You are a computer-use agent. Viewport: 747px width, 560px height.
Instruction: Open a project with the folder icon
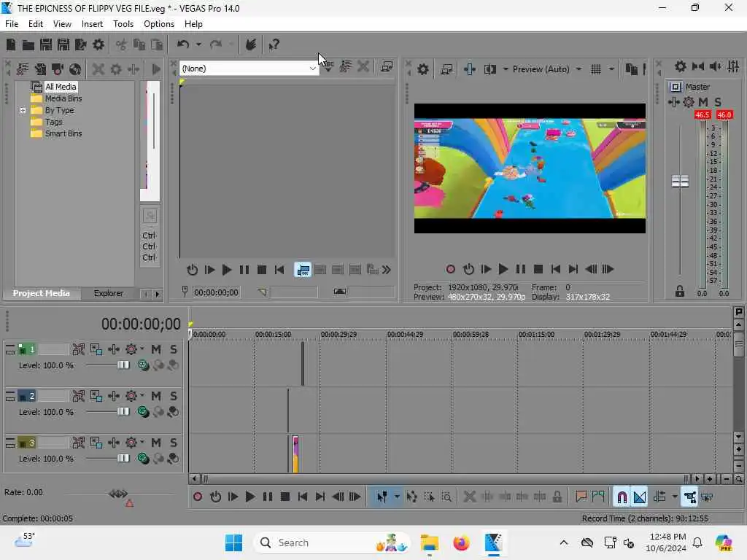[28, 44]
